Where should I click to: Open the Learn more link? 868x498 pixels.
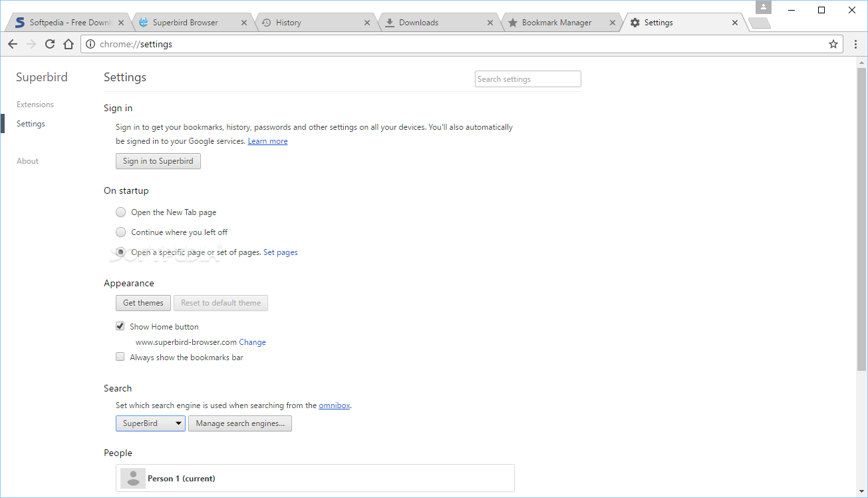click(x=268, y=141)
